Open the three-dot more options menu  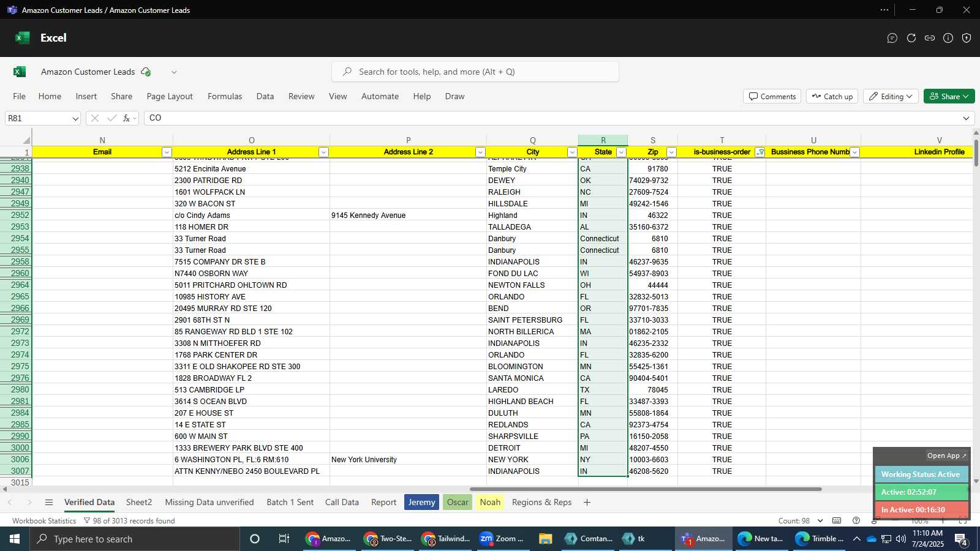click(884, 10)
